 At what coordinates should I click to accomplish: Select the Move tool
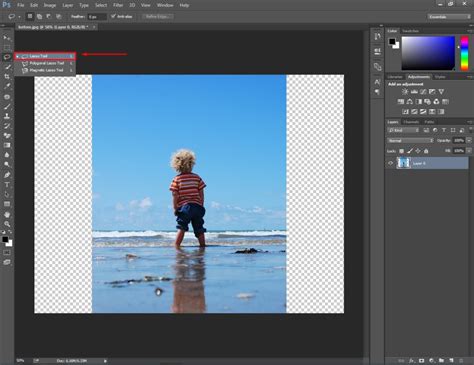tap(7, 37)
